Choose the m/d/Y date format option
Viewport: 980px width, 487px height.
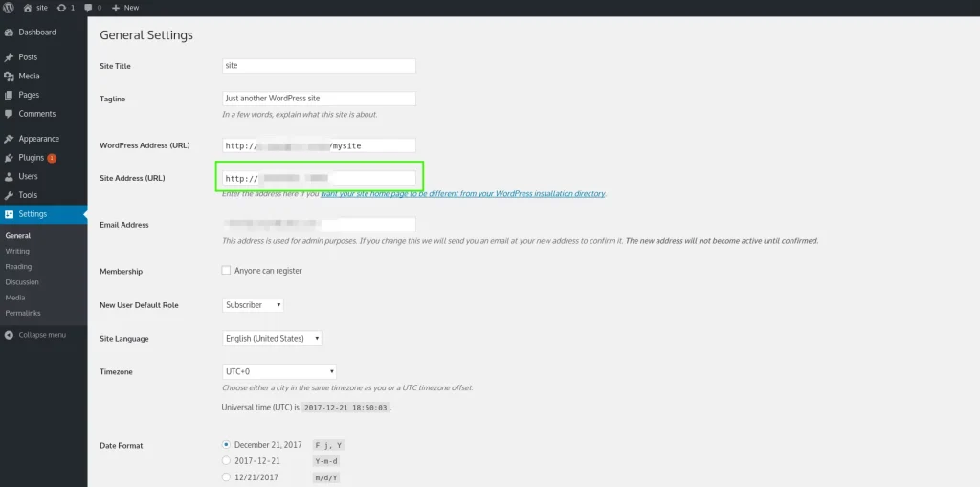coord(226,476)
